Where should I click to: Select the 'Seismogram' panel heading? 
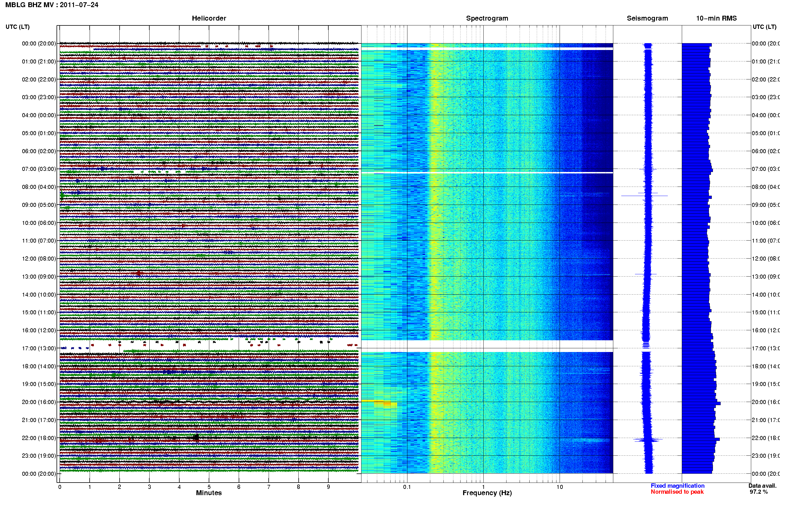647,18
